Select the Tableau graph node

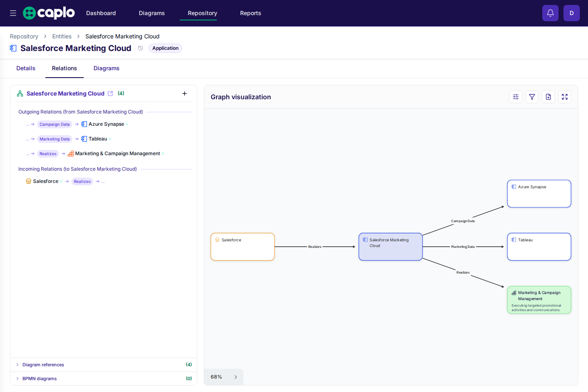(539, 247)
